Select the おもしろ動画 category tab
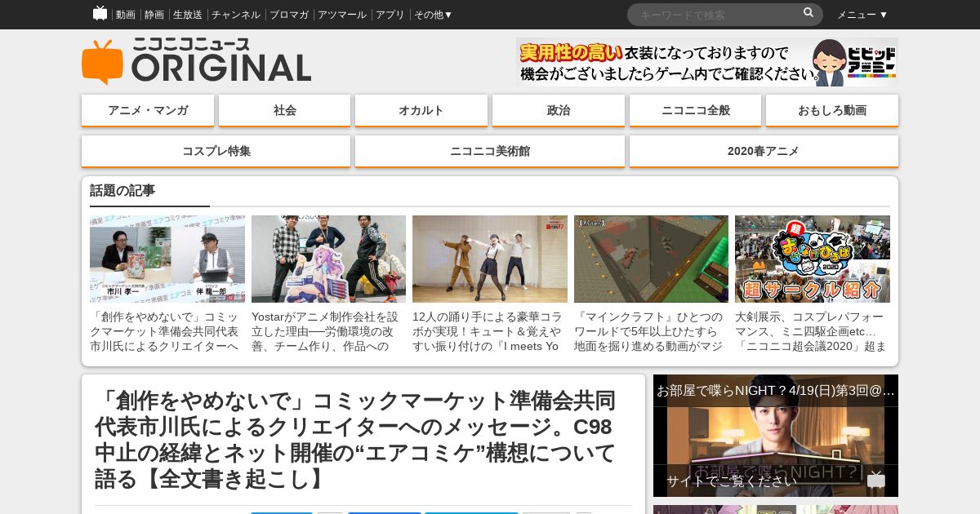Image resolution: width=980 pixels, height=514 pixels. [832, 110]
